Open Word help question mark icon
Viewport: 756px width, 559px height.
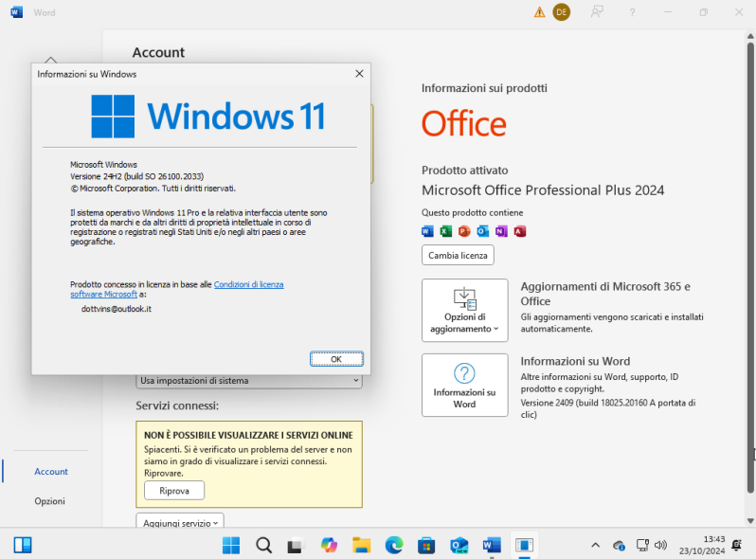pos(632,12)
